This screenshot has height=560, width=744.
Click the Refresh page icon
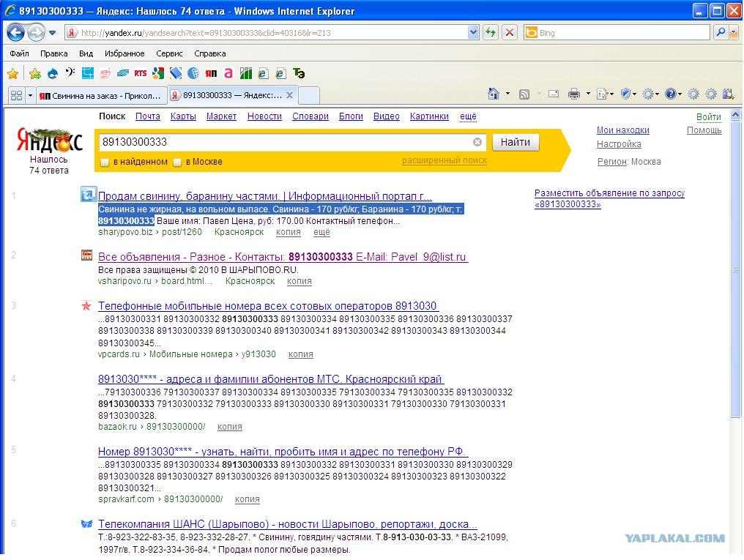pos(491,33)
